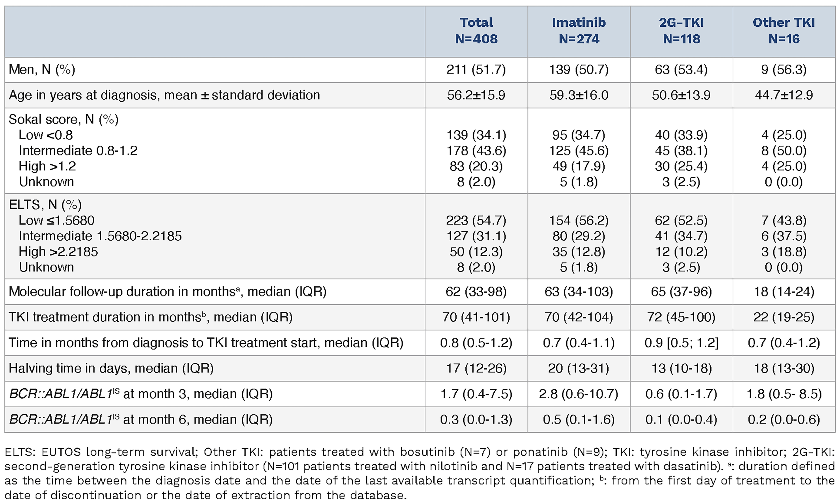Select the 2G-TKI N=118 column header

click(x=681, y=31)
